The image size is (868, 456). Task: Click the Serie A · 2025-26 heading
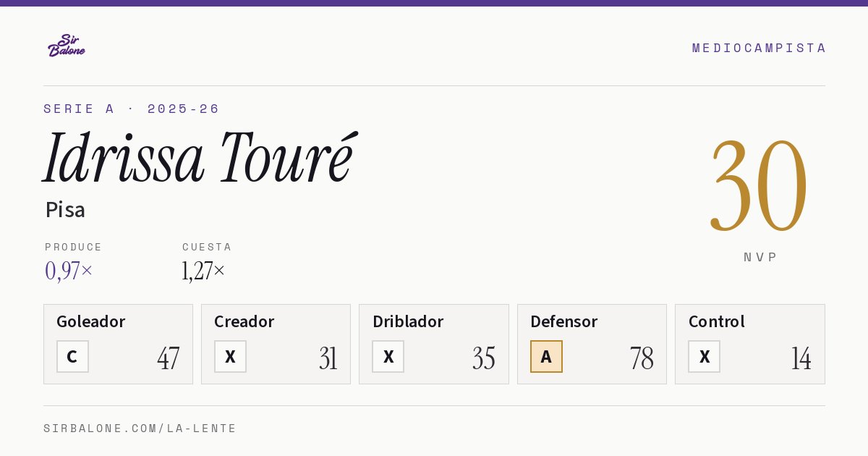pyautogui.click(x=132, y=109)
